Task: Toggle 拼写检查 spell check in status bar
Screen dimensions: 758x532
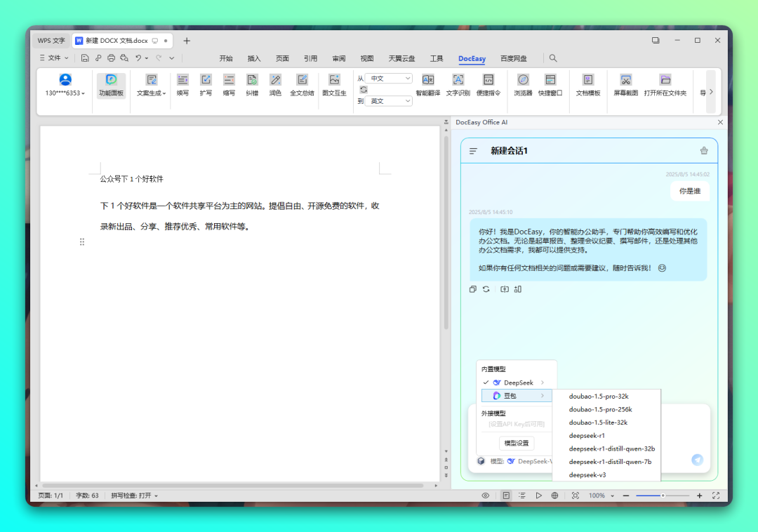Action: pyautogui.click(x=134, y=496)
